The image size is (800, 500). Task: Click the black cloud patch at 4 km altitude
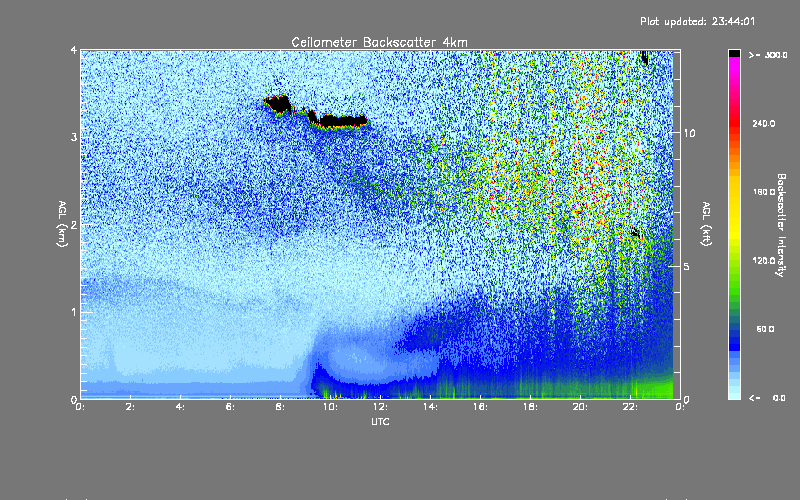(644, 57)
